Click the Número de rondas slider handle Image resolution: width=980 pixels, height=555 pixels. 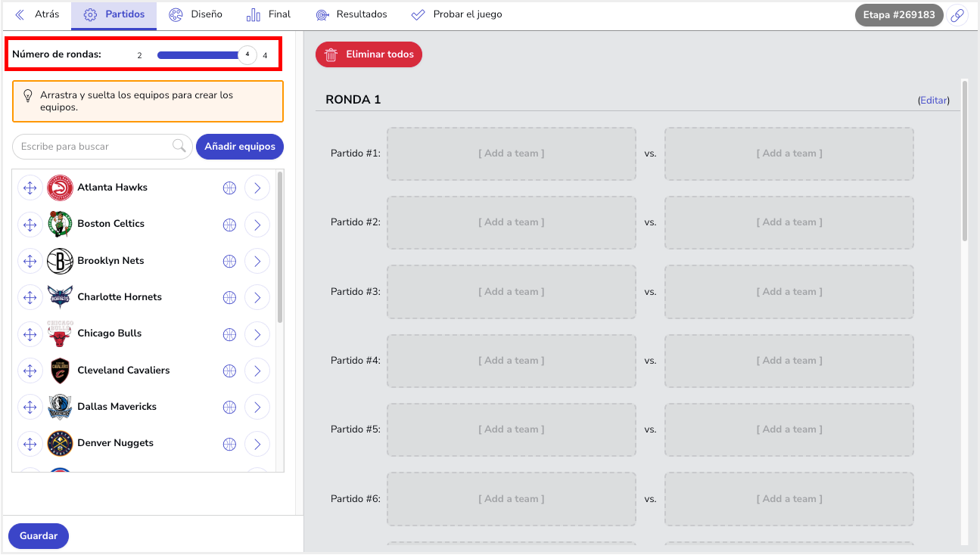[247, 54]
